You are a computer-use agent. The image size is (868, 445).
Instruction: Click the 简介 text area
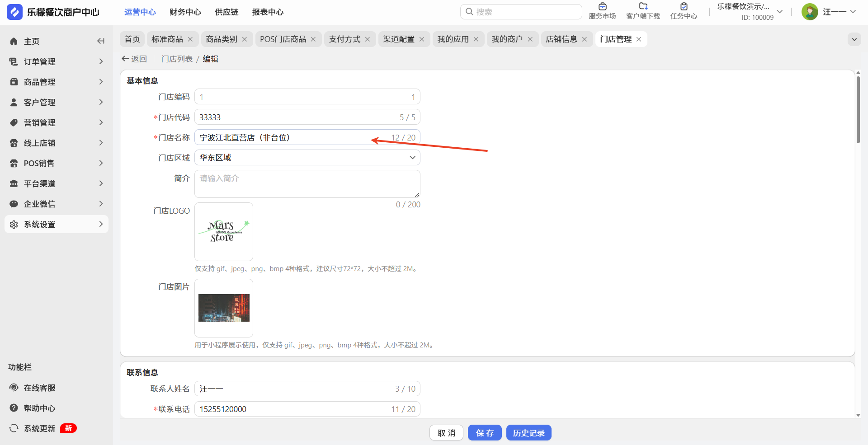[x=307, y=184]
